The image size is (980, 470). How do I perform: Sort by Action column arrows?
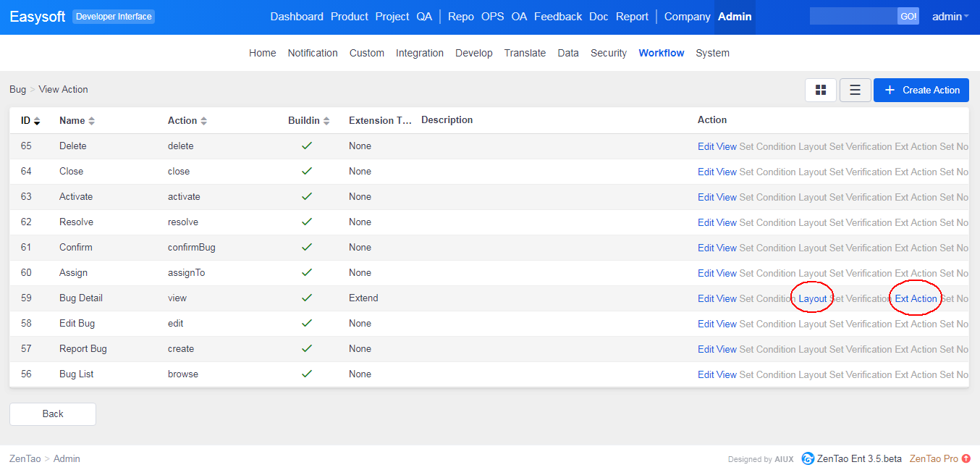[x=204, y=121]
